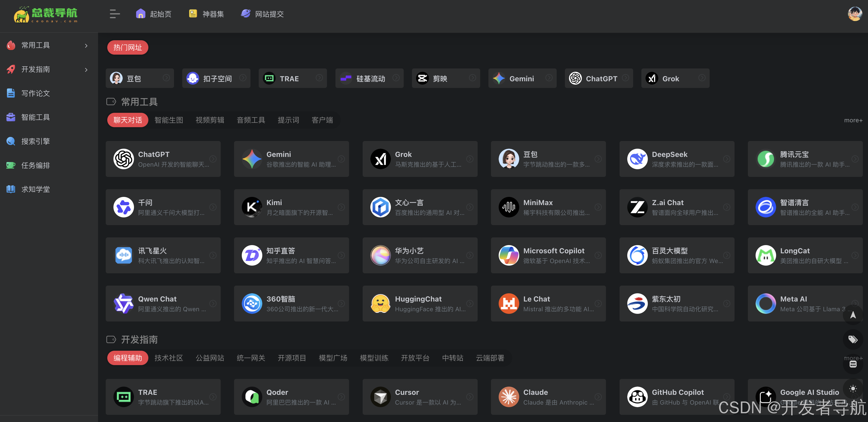Image resolution: width=868 pixels, height=422 pixels.
Task: Click the 华为小艺 card
Action: [x=420, y=255]
